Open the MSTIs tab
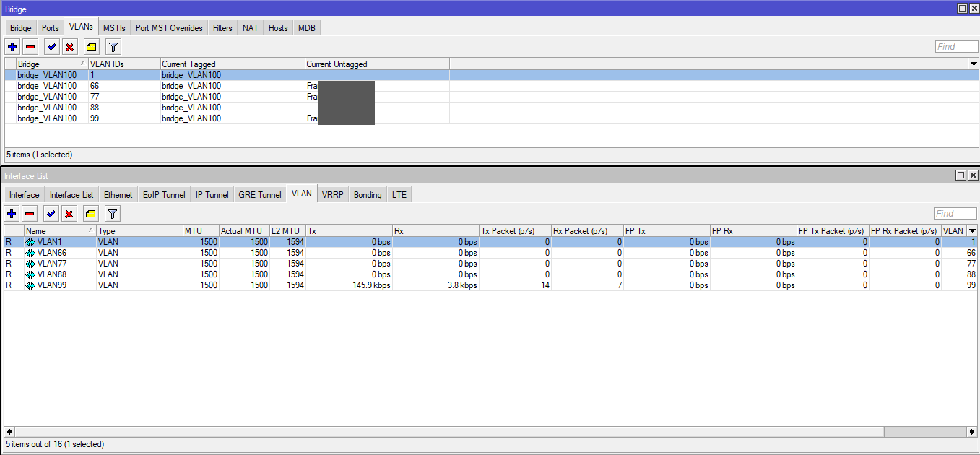Viewport: 980px width, 455px height. pyautogui.click(x=114, y=28)
